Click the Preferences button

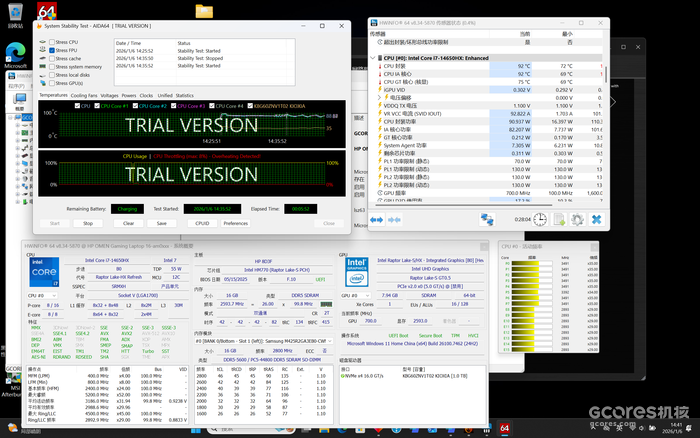click(235, 223)
